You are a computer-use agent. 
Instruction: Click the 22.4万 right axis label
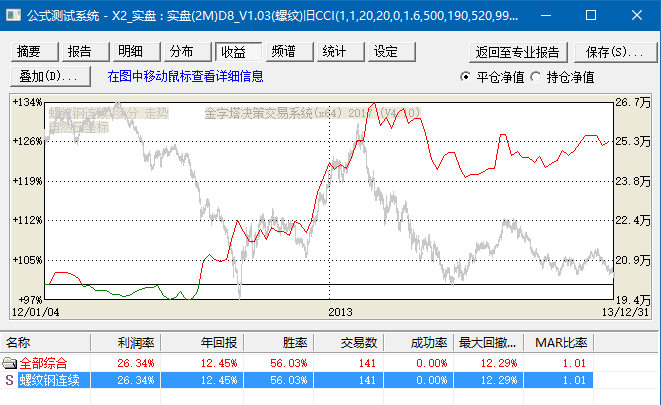point(633,220)
